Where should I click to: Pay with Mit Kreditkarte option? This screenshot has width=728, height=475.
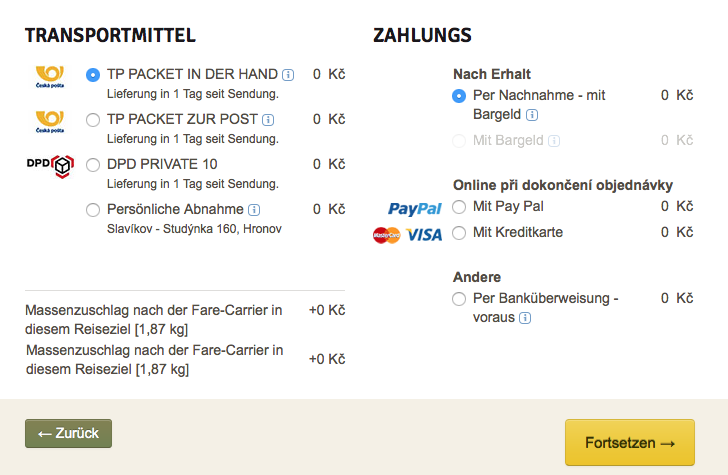[459, 233]
